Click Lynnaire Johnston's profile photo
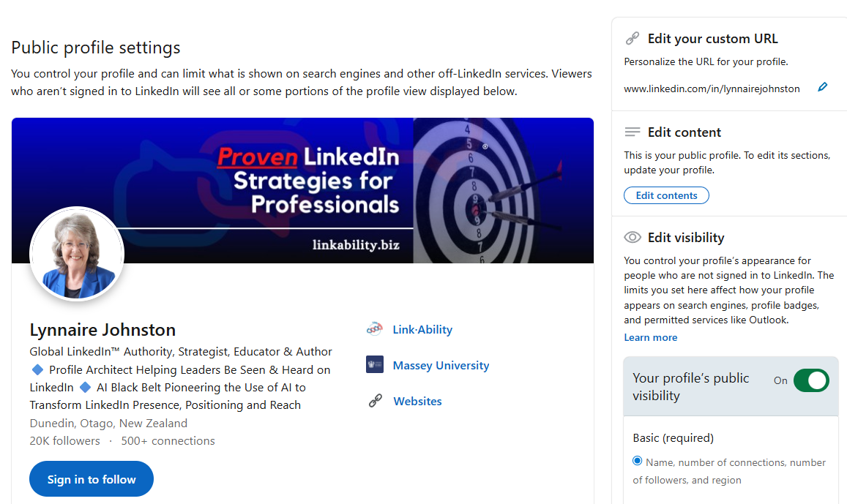 click(77, 254)
